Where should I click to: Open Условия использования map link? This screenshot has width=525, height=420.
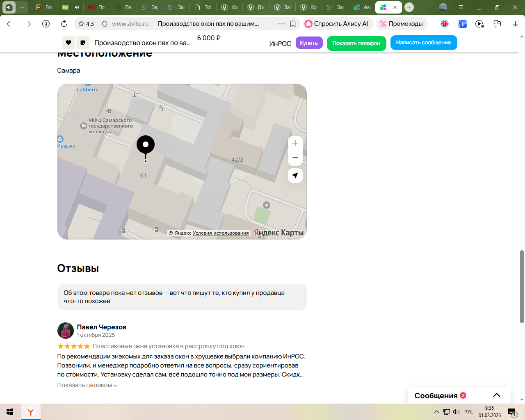click(x=221, y=233)
